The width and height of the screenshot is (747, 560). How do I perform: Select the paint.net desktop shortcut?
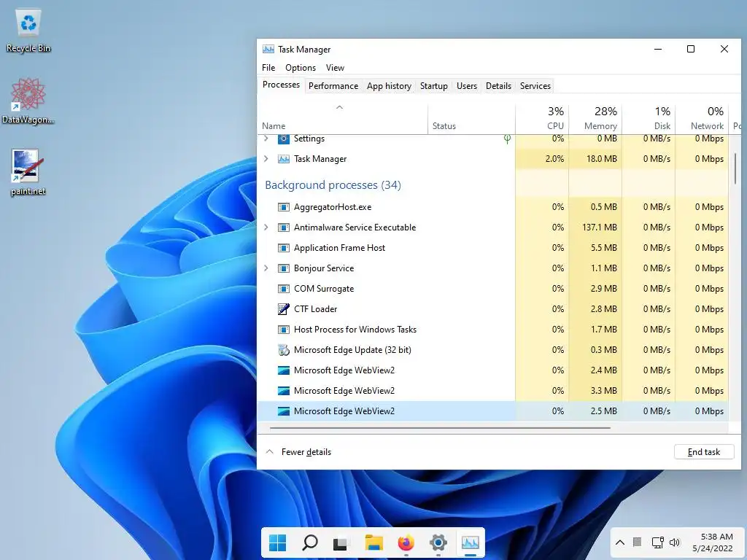tap(28, 172)
